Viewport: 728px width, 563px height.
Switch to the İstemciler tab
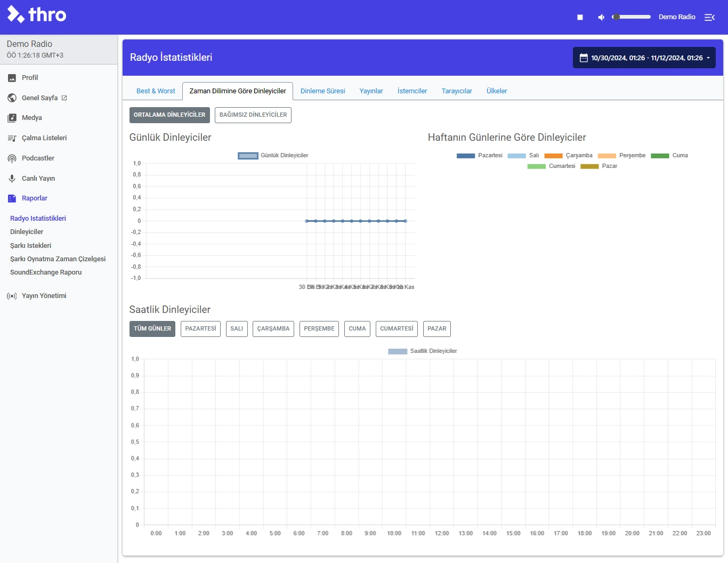pos(412,91)
